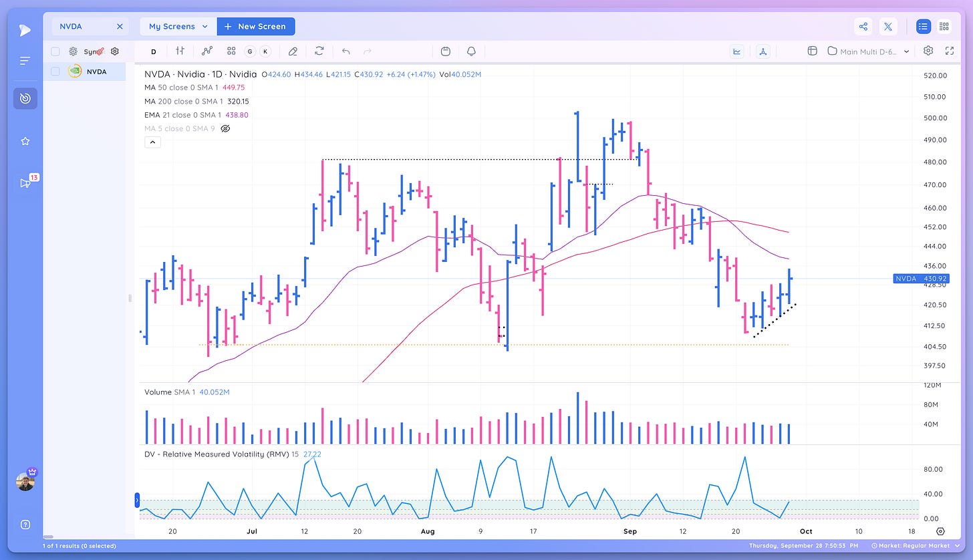The image size is (973, 560).
Task: Enter fullscreen chart mode
Action: [950, 51]
